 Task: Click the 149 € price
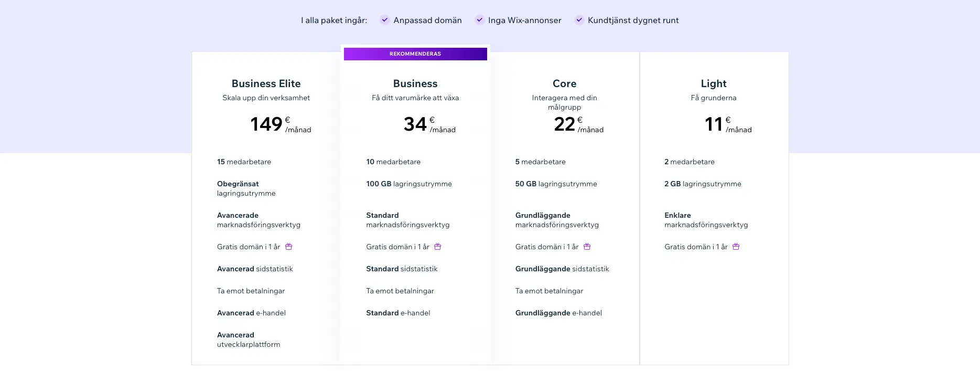[281, 124]
